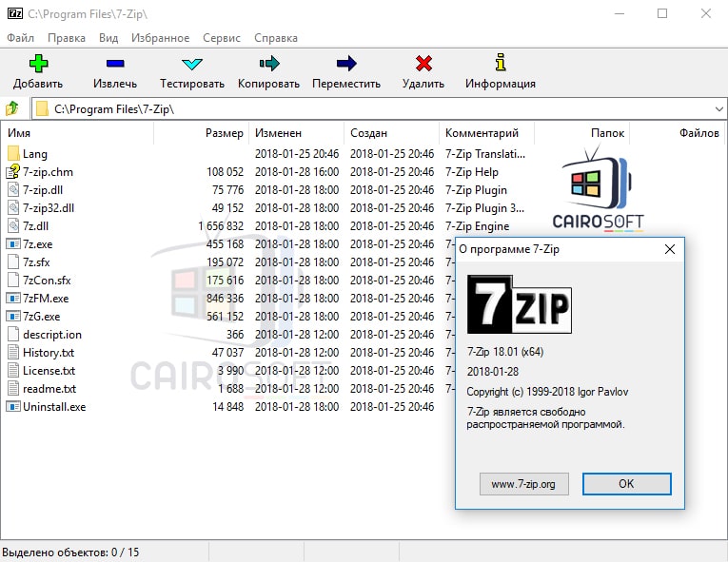Click the yellow Info (Информация) icon
The width and height of the screenshot is (728, 562).
pyautogui.click(x=501, y=63)
